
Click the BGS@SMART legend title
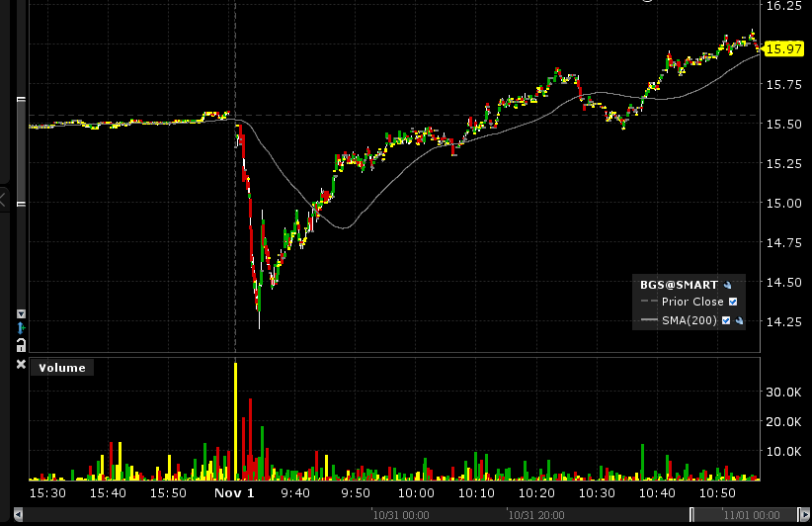681,285
